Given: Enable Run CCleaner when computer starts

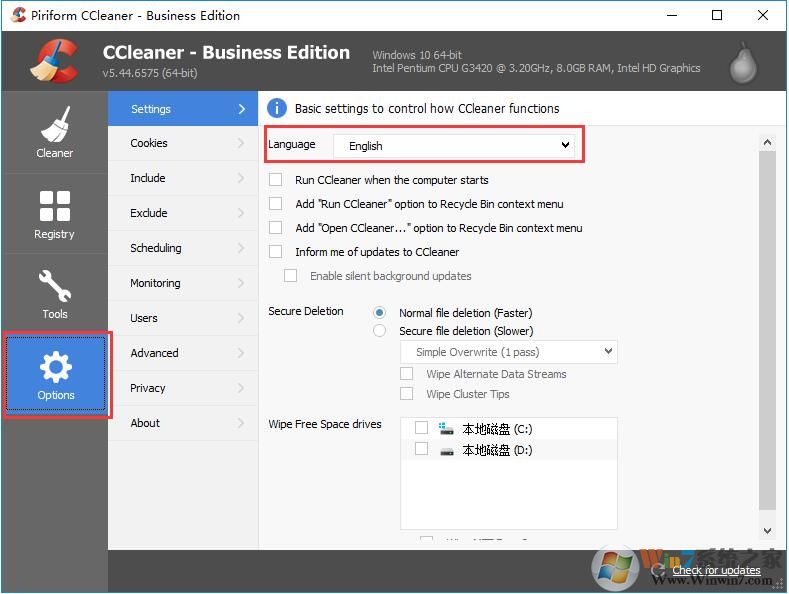Looking at the screenshot, I should pos(276,180).
